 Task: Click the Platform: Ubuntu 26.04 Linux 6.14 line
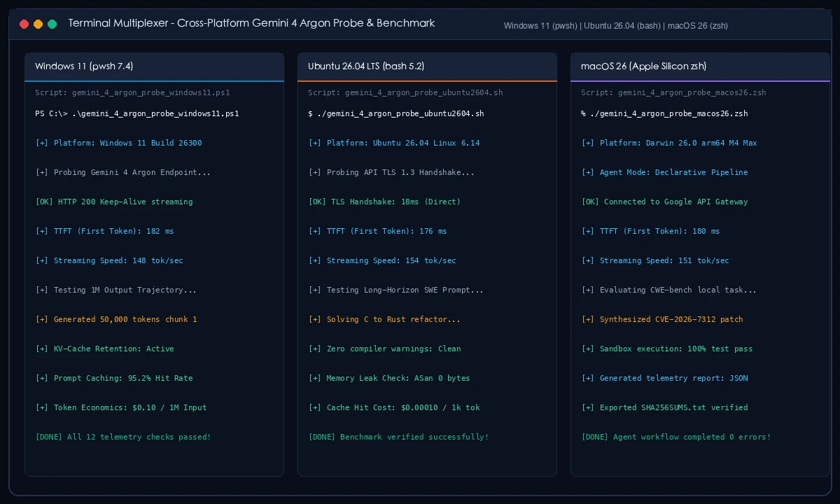[x=394, y=143]
